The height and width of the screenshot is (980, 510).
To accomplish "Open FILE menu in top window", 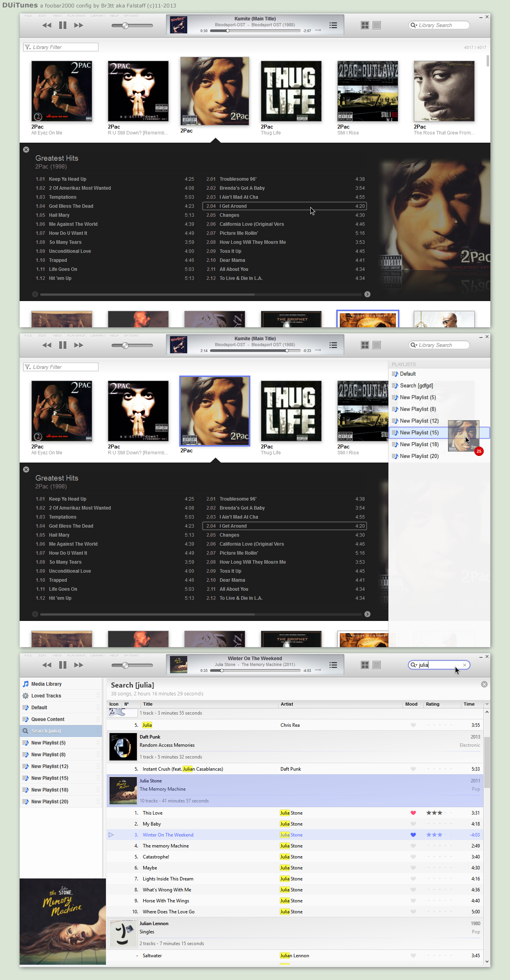I will [x=28, y=16].
